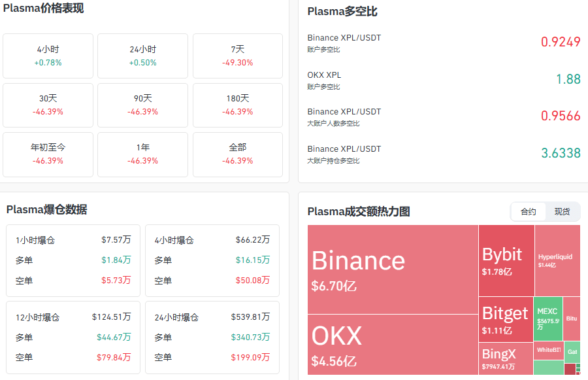588x380 pixels.
Task: Open OKX XPL long-short ratio row
Action: pos(444,80)
